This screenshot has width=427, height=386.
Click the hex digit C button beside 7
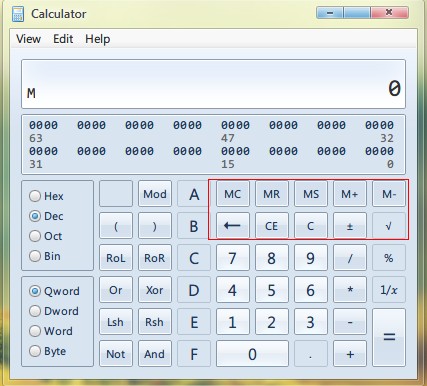pos(194,258)
